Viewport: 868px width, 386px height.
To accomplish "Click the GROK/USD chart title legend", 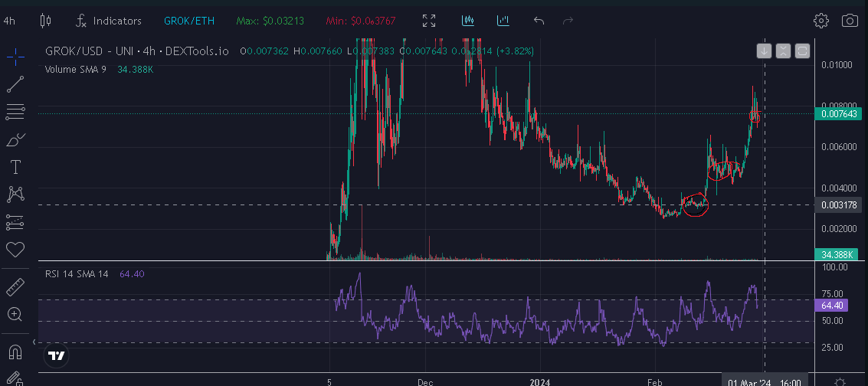I will click(137, 51).
